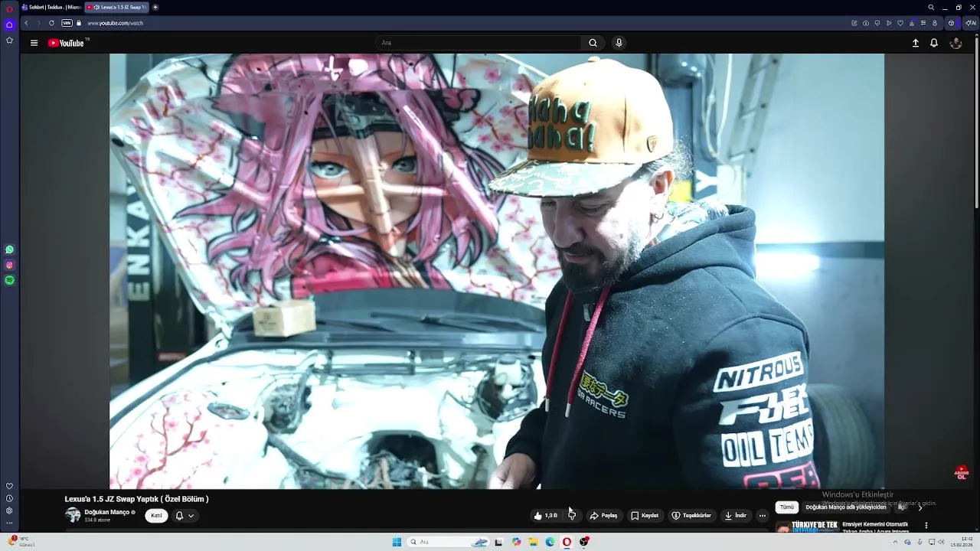The height and width of the screenshot is (551, 980).
Task: Toggle the VPN badge in address bar
Action: (x=67, y=23)
